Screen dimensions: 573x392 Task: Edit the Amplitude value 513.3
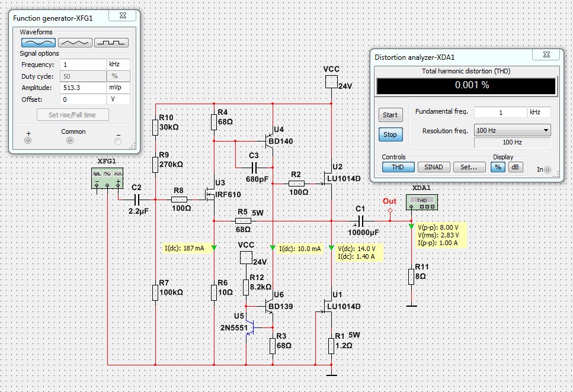point(83,88)
